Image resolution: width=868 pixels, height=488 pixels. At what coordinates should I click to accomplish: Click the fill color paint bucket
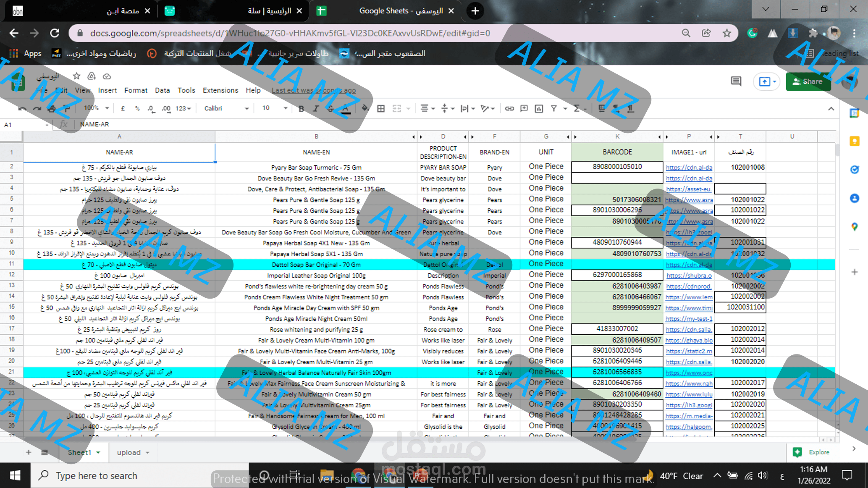365,108
